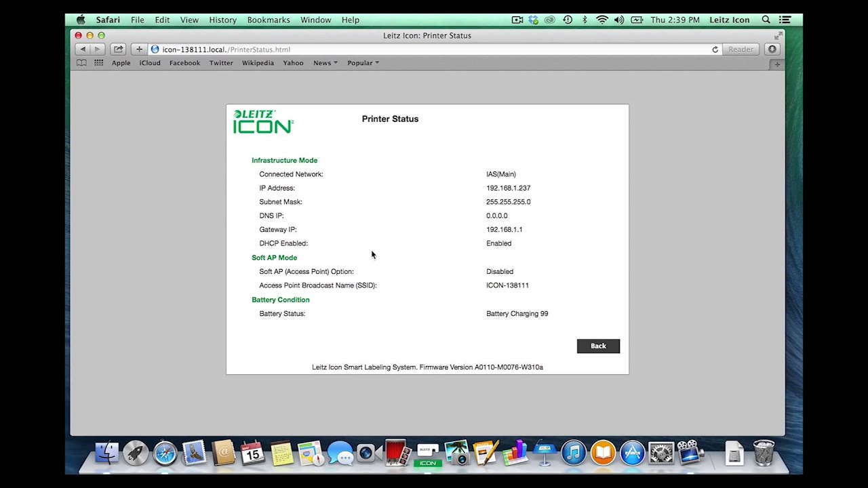Click the Wi-Fi status icon
The height and width of the screenshot is (488, 868).
coord(602,20)
